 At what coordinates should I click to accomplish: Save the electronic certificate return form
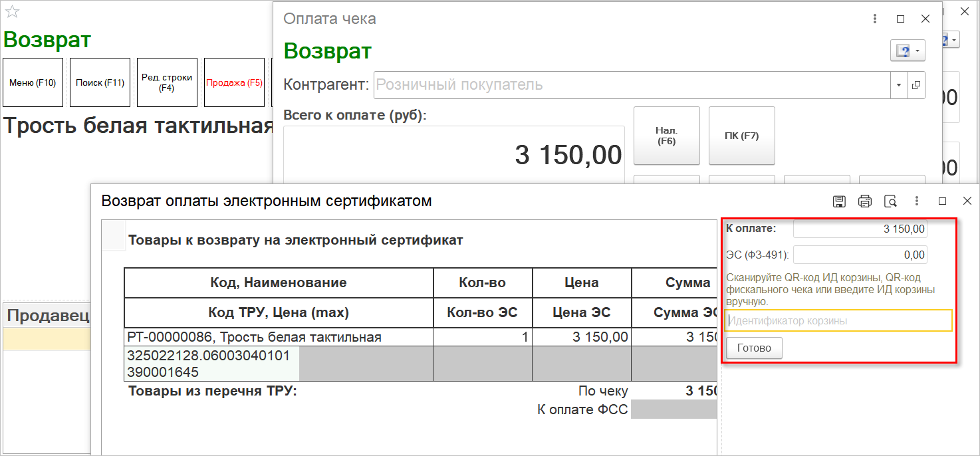click(x=839, y=201)
